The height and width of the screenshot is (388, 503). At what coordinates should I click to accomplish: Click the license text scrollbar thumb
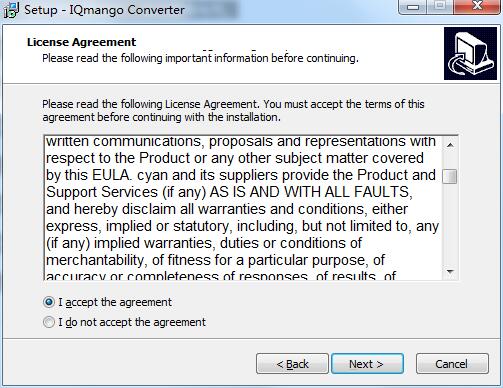pos(450,177)
